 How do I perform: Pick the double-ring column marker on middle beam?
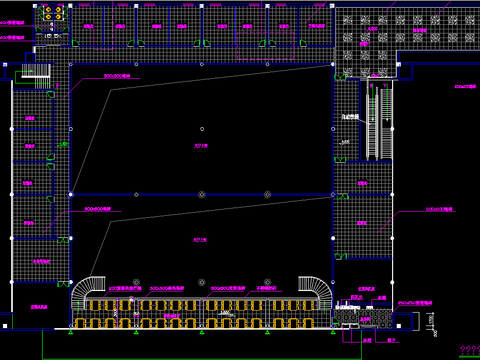(202, 195)
